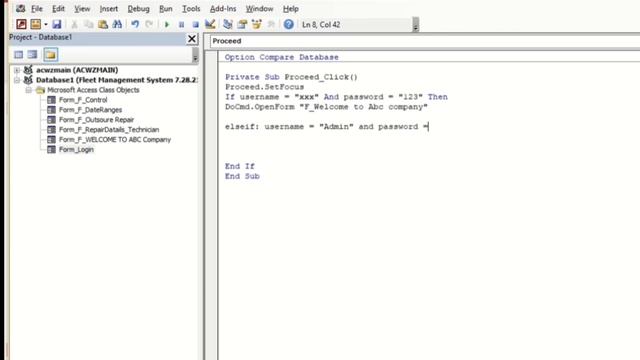Select Form_F_DateRanges in project tree
Image resolution: width=640 pixels, height=360 pixels.
coord(90,110)
